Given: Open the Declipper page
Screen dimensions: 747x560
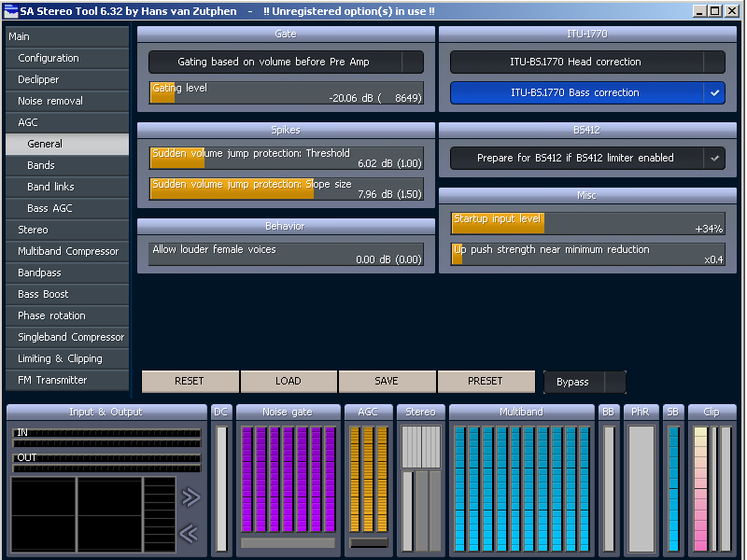Looking at the screenshot, I should (67, 79).
